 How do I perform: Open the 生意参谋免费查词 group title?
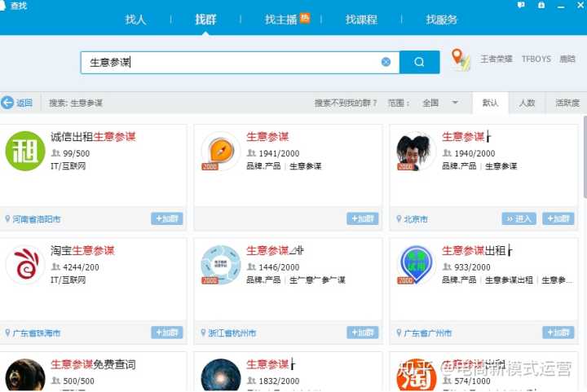pos(93,364)
